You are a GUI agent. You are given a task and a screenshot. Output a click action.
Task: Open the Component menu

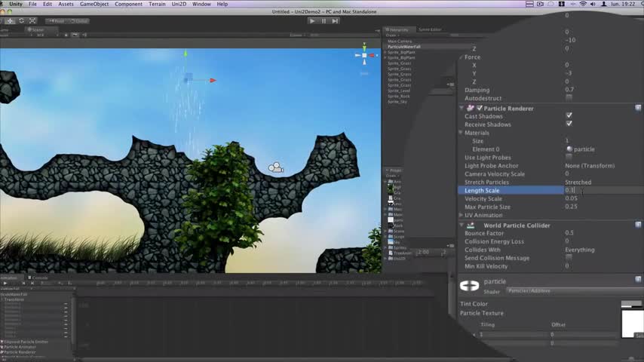click(x=128, y=4)
